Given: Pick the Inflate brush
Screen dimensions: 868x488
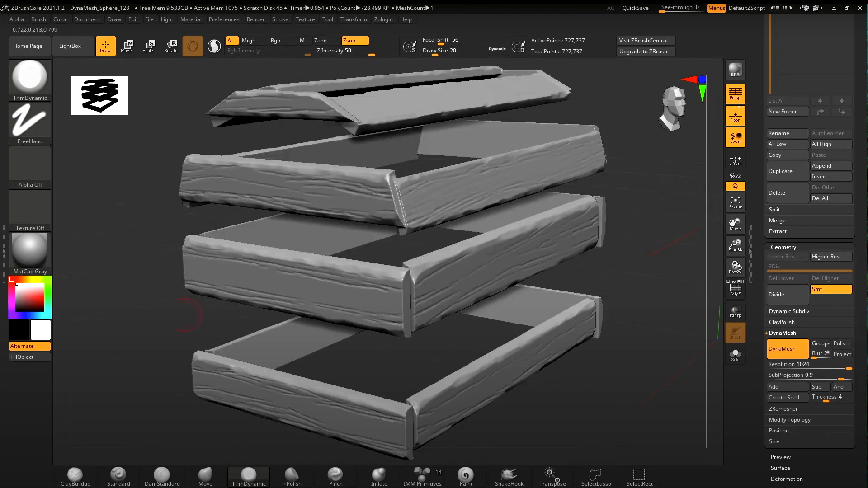Looking at the screenshot, I should click(x=379, y=476).
